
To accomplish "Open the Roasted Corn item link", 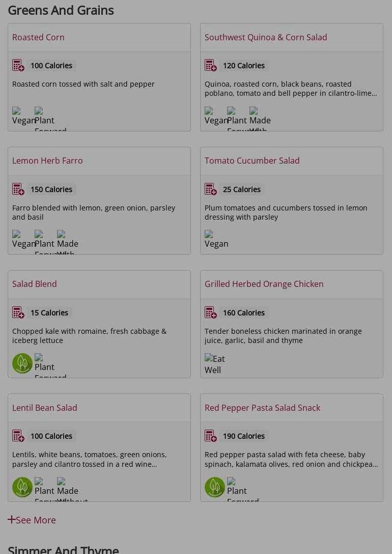I will 38,37.
